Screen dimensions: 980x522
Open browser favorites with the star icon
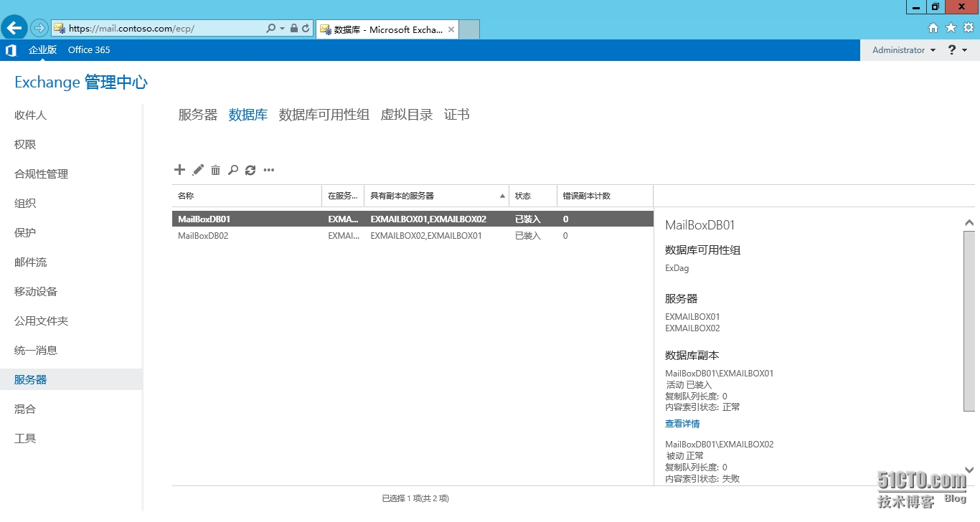click(x=950, y=27)
